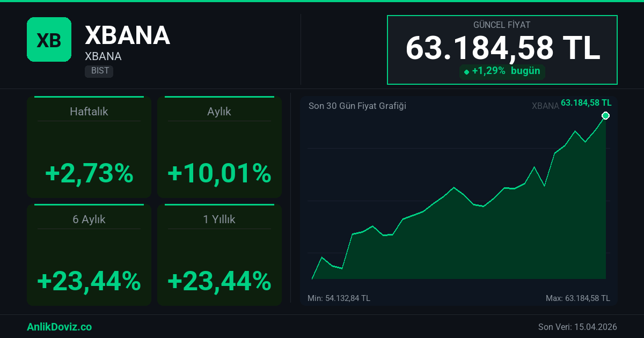This screenshot has width=644, height=338.
Task: Open the Aylık performance card
Action: pyautogui.click(x=219, y=147)
